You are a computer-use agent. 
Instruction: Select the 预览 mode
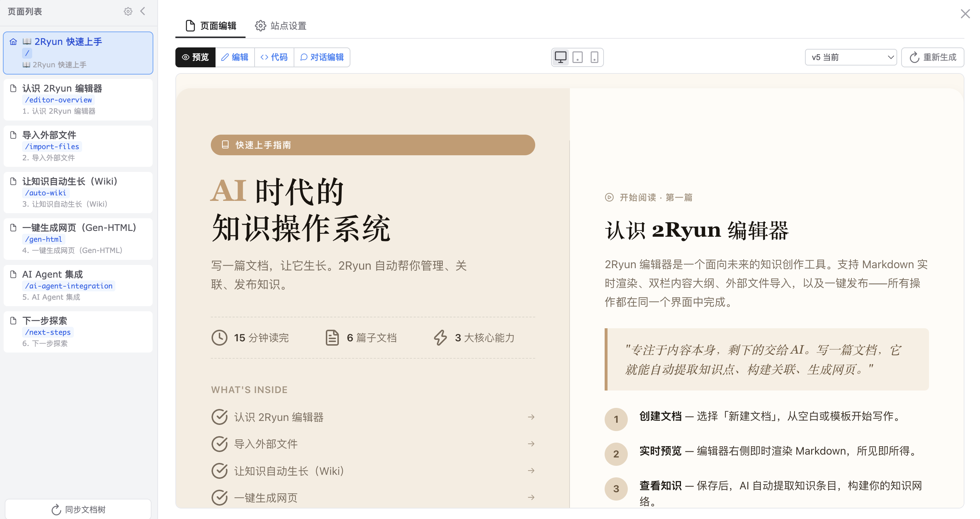click(x=196, y=57)
